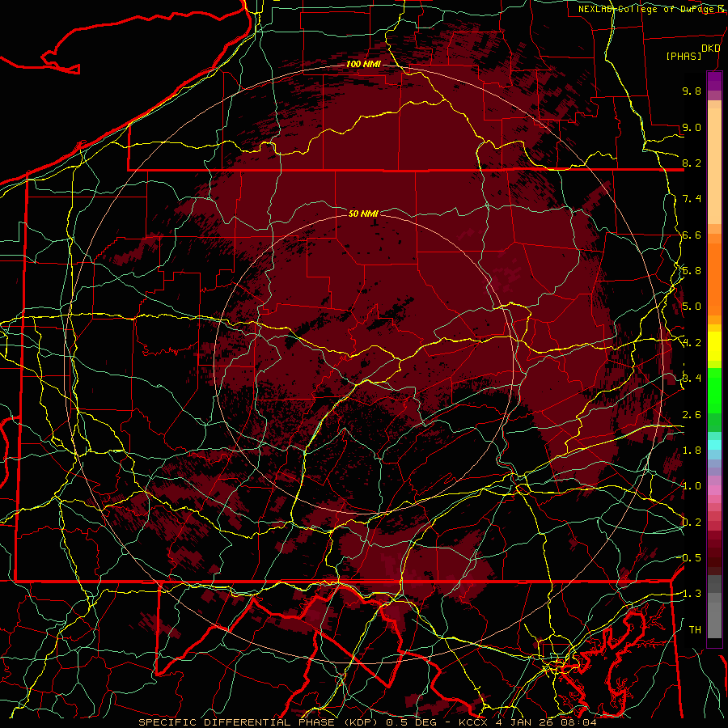Pick the yellow segment of the color bar
This screenshot has height=728, width=728.
tap(714, 346)
